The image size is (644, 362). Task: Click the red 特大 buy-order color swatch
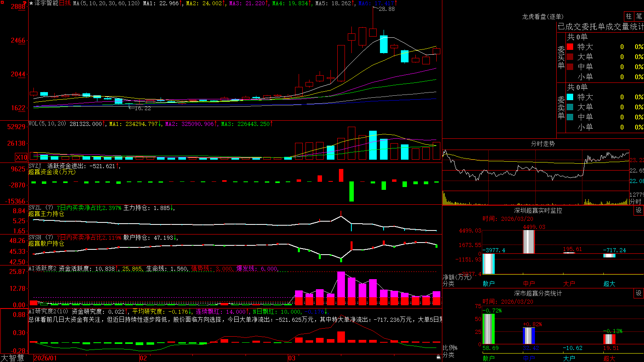point(570,47)
